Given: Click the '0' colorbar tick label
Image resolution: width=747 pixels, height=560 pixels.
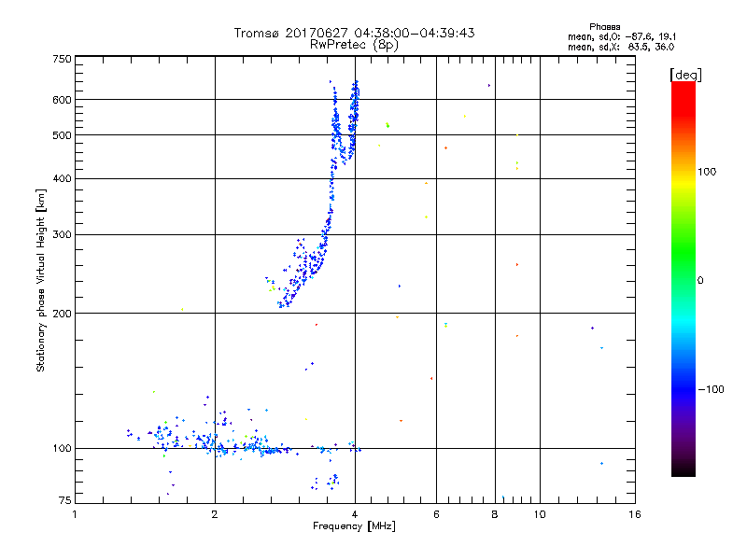Looking at the screenshot, I should tap(700, 281).
